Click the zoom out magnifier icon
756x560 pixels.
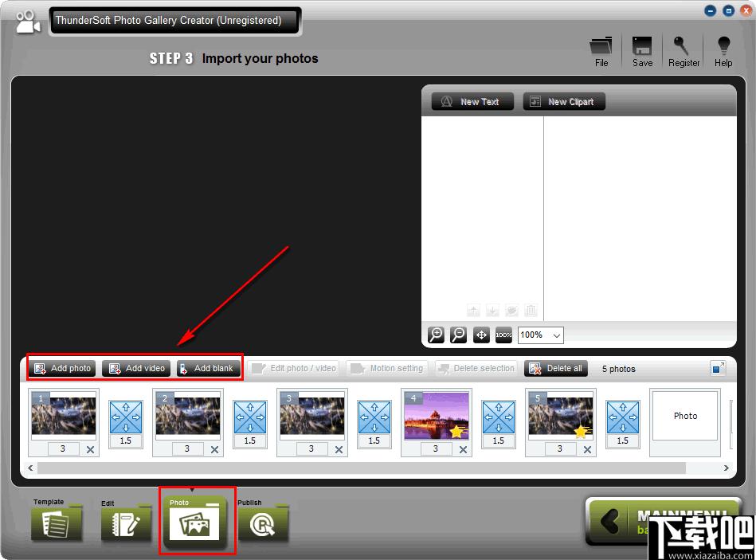(458, 335)
